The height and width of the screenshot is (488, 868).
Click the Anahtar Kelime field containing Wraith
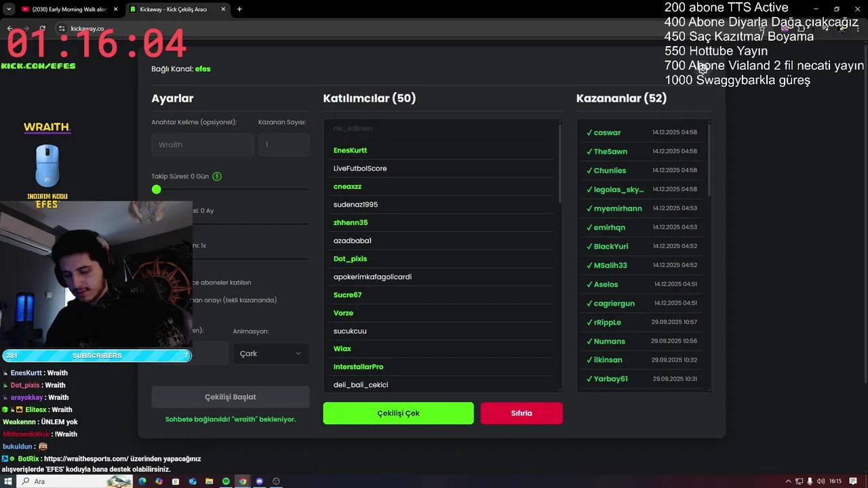[203, 144]
